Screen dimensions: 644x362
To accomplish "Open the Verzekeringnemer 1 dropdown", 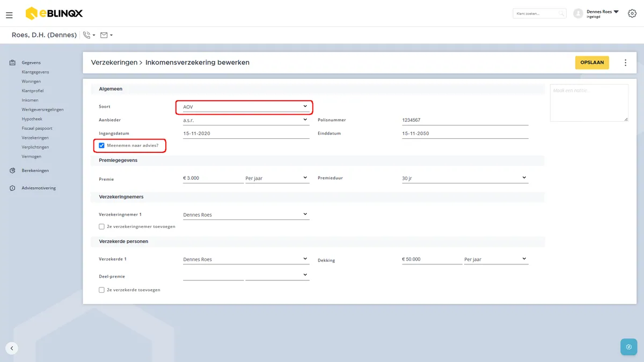I will point(246,215).
